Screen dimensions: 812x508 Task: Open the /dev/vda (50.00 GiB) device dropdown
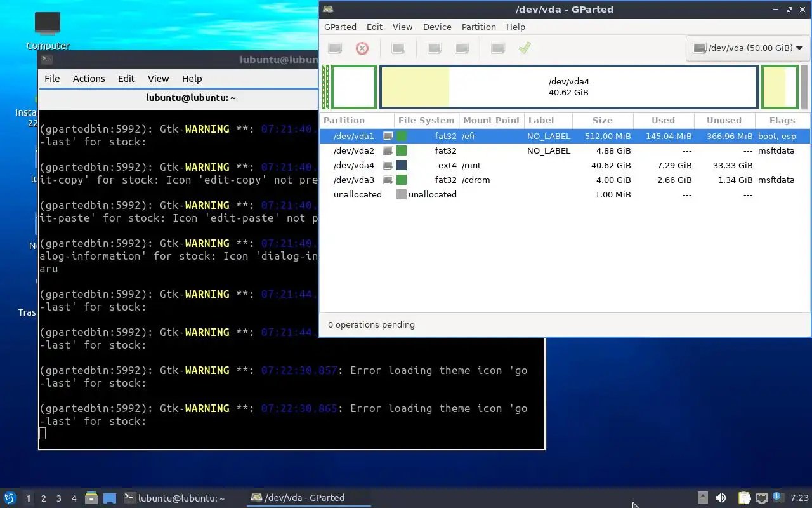747,48
